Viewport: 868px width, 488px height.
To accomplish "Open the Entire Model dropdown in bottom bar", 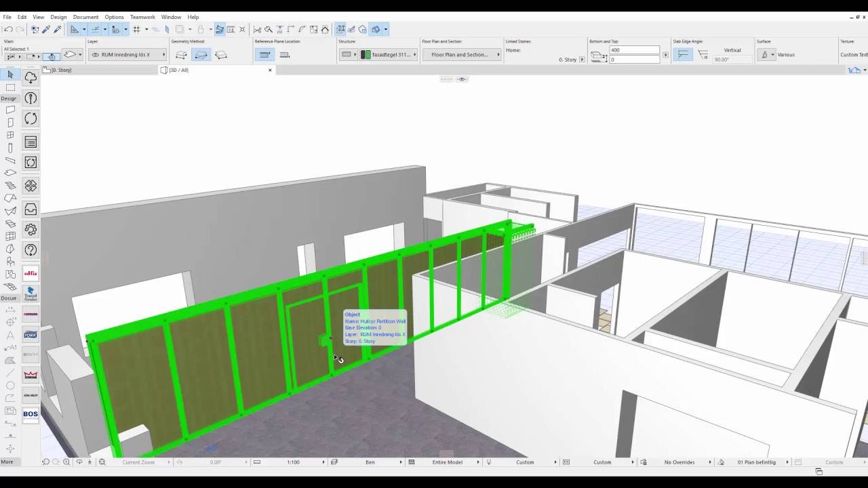I will [447, 462].
